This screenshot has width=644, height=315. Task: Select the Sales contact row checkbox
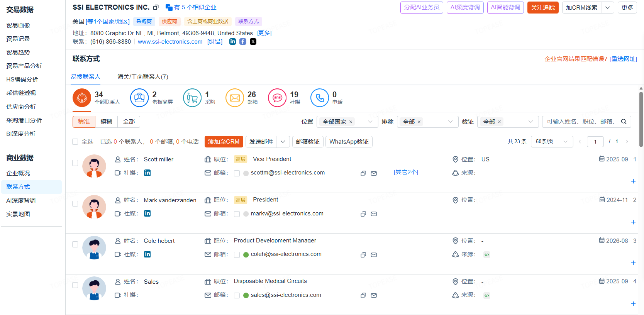coord(75,285)
